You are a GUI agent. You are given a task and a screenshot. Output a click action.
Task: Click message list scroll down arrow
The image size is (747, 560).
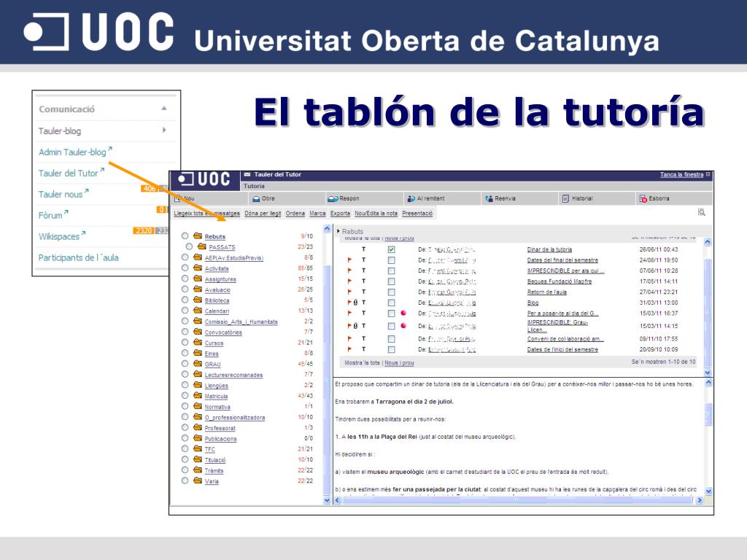[708, 373]
